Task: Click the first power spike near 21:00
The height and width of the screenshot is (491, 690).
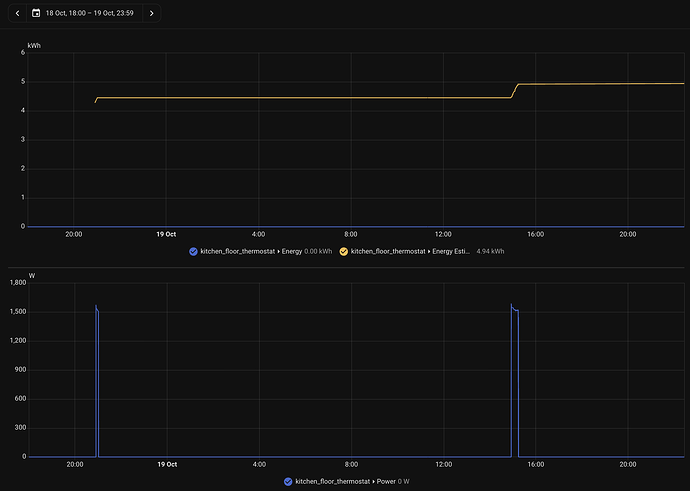Action: 97,381
